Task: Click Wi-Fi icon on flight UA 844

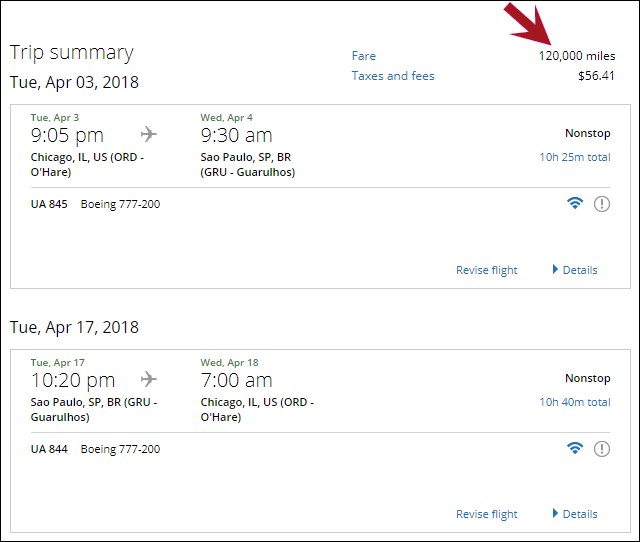Action: point(574,449)
